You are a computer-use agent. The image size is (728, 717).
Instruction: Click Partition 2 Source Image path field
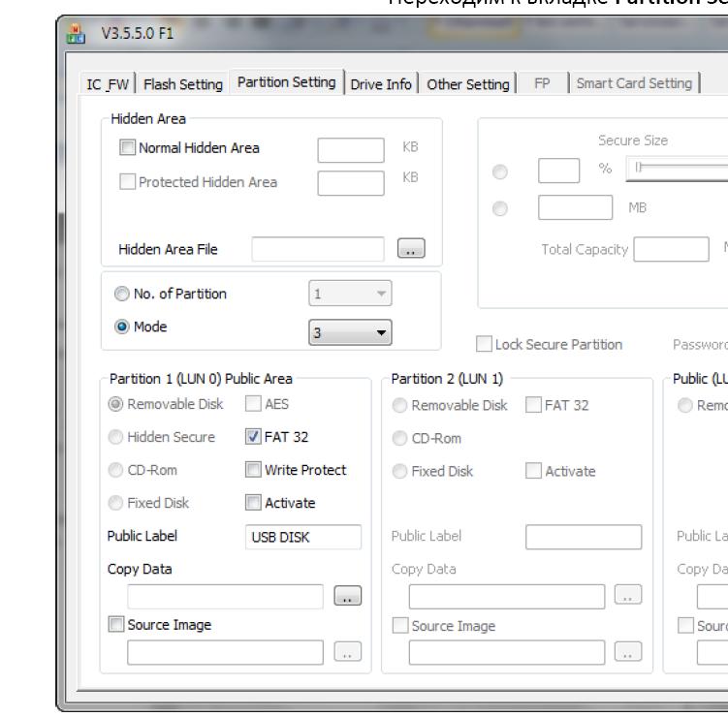pos(507,652)
